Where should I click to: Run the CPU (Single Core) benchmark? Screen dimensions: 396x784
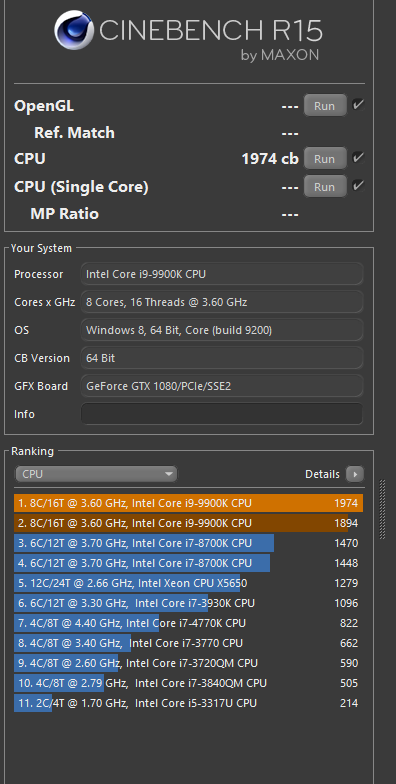pos(325,186)
